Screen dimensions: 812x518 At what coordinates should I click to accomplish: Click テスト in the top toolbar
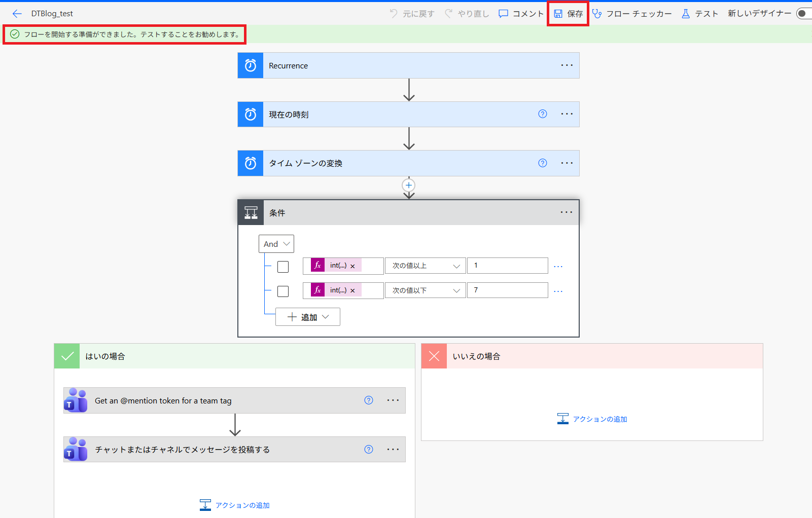[x=700, y=14]
